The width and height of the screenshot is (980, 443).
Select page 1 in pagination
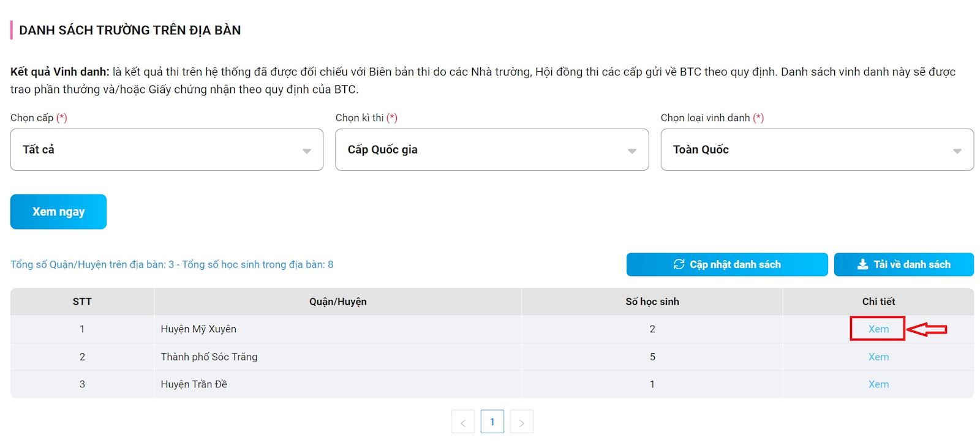coord(492,422)
